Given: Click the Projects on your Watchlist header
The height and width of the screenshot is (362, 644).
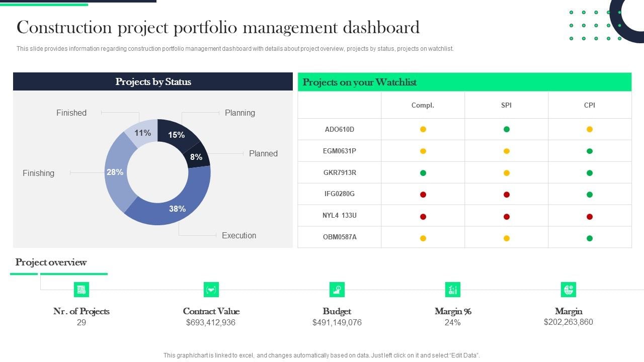Looking at the screenshot, I should (x=464, y=82).
